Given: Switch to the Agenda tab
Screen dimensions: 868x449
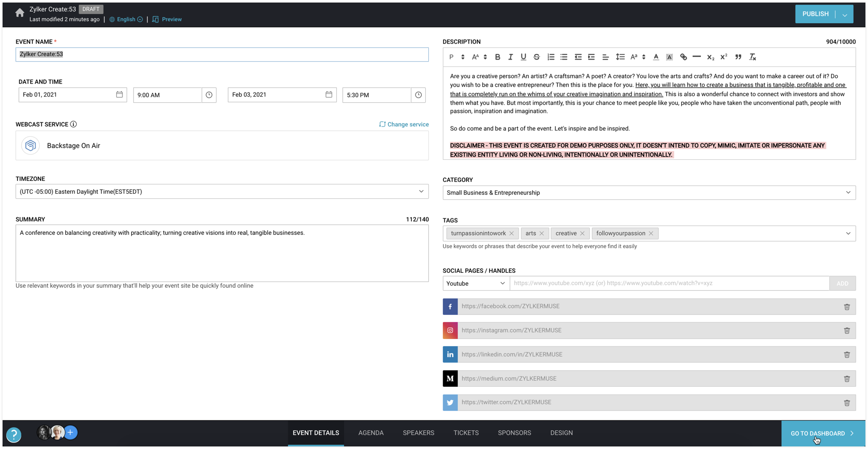Looking at the screenshot, I should (x=371, y=433).
